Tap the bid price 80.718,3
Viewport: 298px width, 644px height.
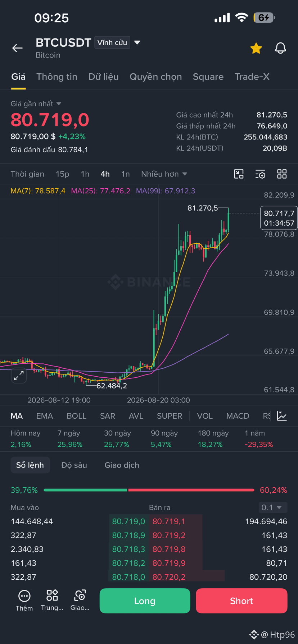[x=128, y=549]
